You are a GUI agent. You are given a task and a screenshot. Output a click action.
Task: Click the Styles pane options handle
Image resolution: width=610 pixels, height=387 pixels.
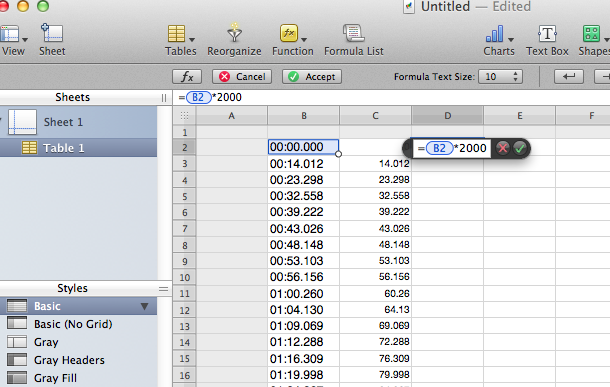click(164, 289)
